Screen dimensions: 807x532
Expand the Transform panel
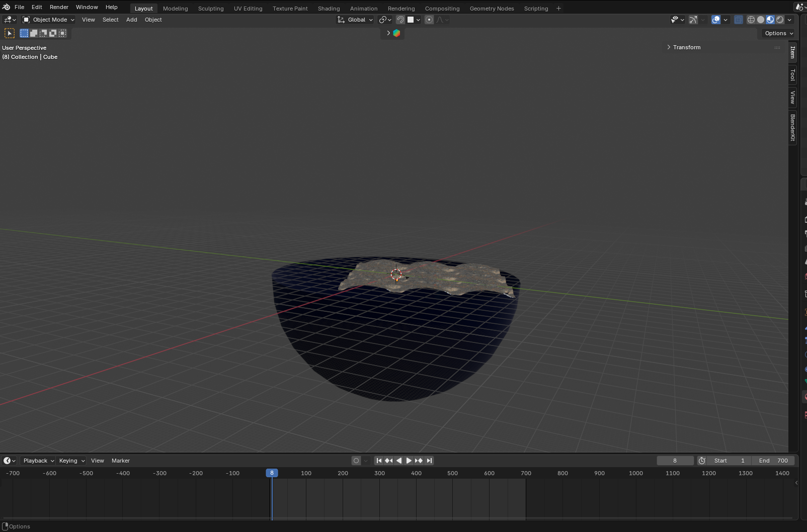pos(686,47)
